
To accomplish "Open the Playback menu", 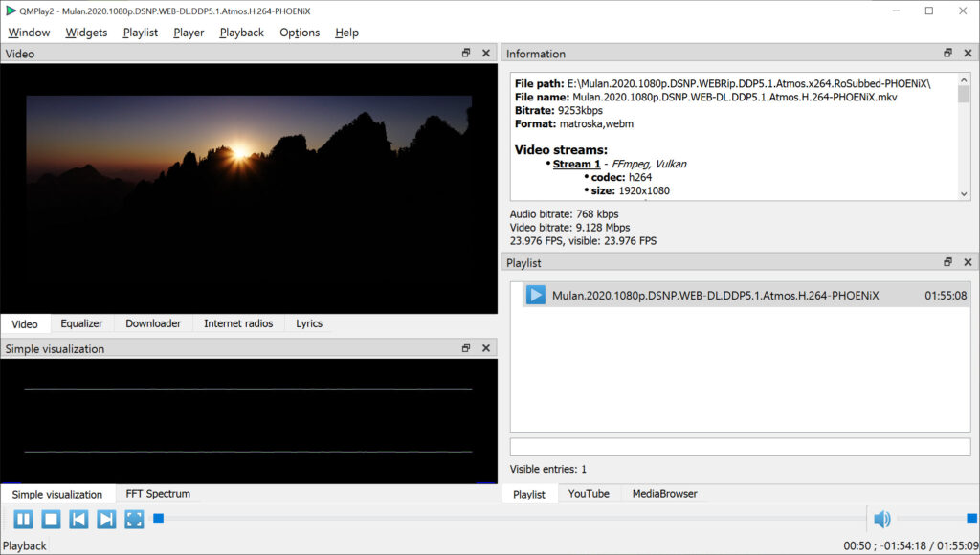I will point(241,33).
